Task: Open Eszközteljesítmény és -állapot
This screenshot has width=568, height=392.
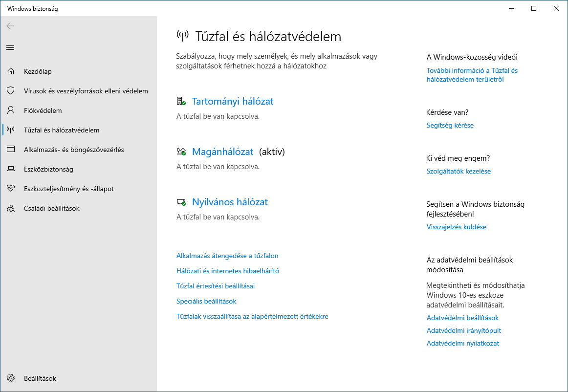Action: [69, 189]
